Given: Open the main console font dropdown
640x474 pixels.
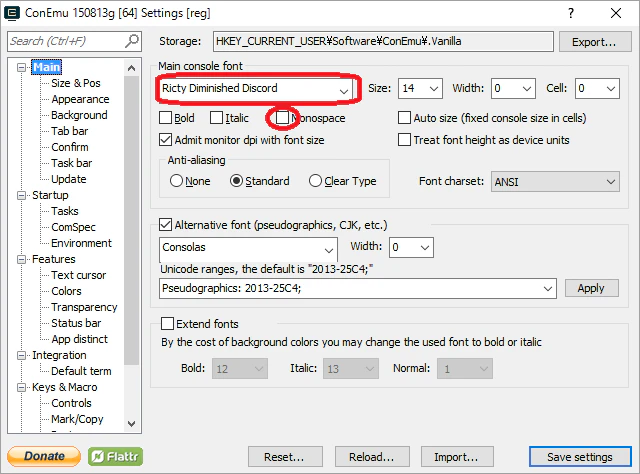Looking at the screenshot, I should coord(344,91).
